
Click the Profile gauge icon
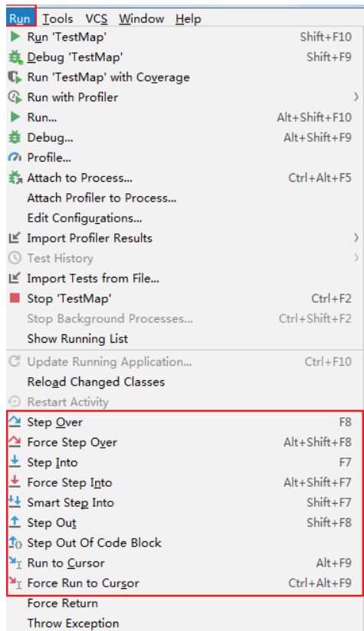15,157
